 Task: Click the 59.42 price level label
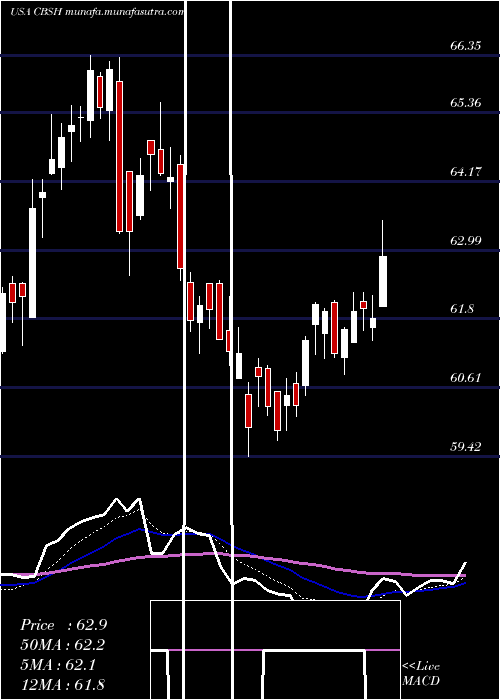point(466,447)
